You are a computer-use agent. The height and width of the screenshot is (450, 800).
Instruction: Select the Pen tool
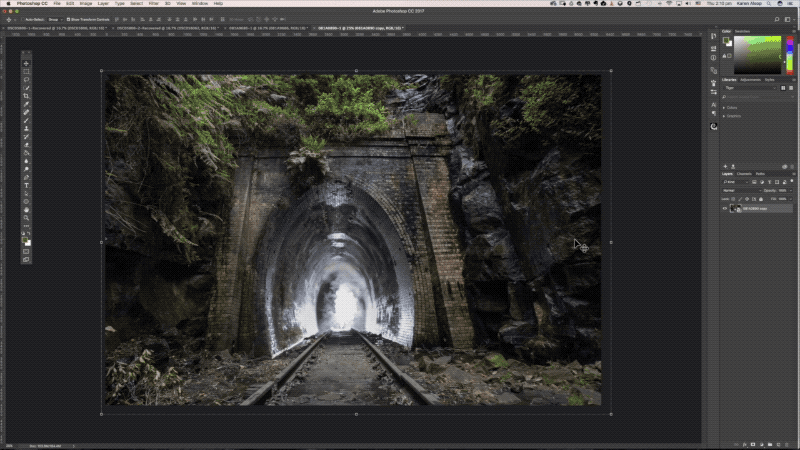pos(26,178)
